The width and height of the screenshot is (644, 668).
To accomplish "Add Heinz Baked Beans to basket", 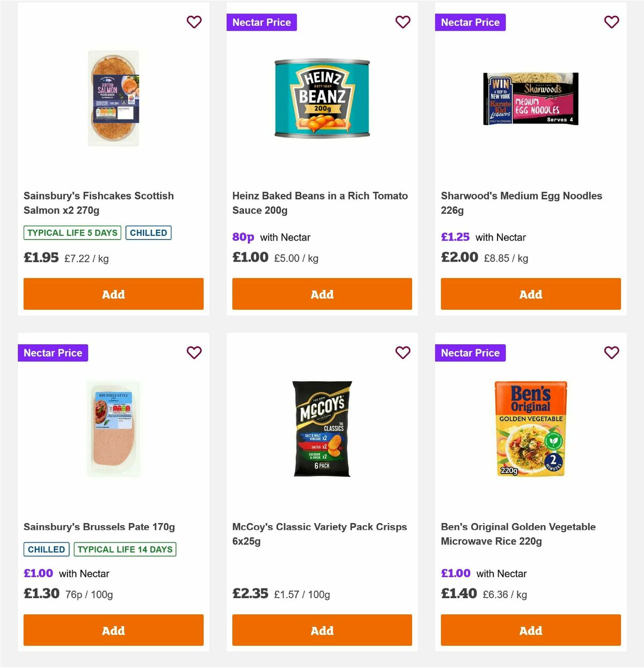I will 322,294.
